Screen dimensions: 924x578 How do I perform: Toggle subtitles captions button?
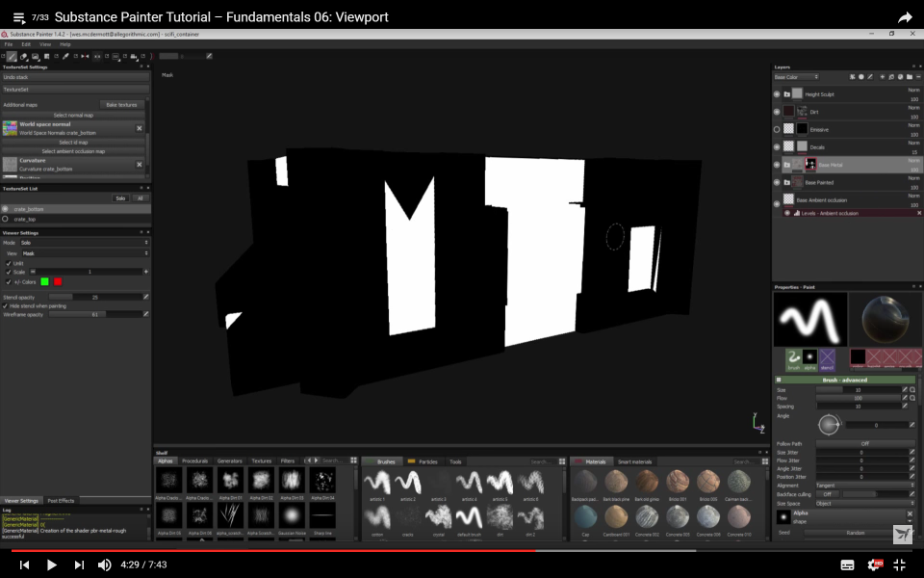tap(847, 565)
